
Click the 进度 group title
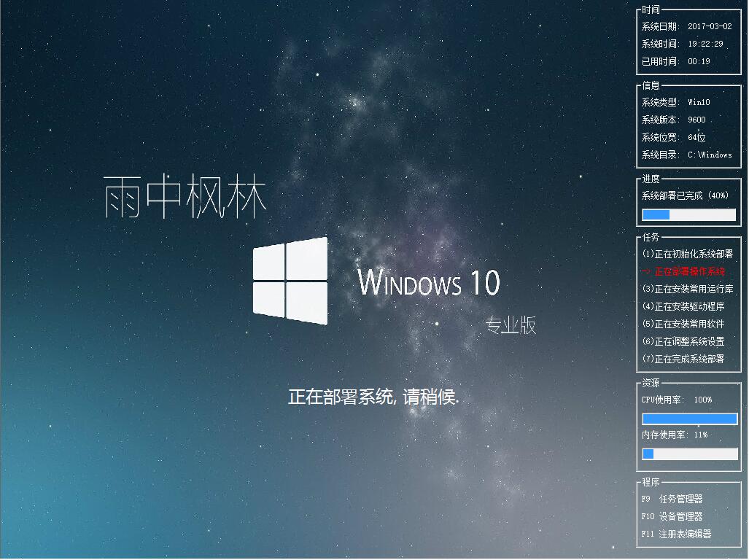point(651,179)
